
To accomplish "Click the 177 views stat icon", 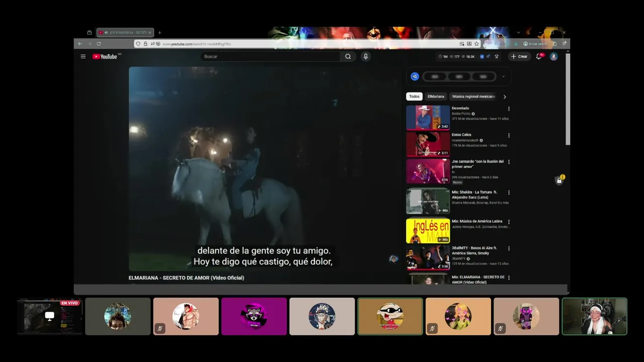I will (x=452, y=57).
